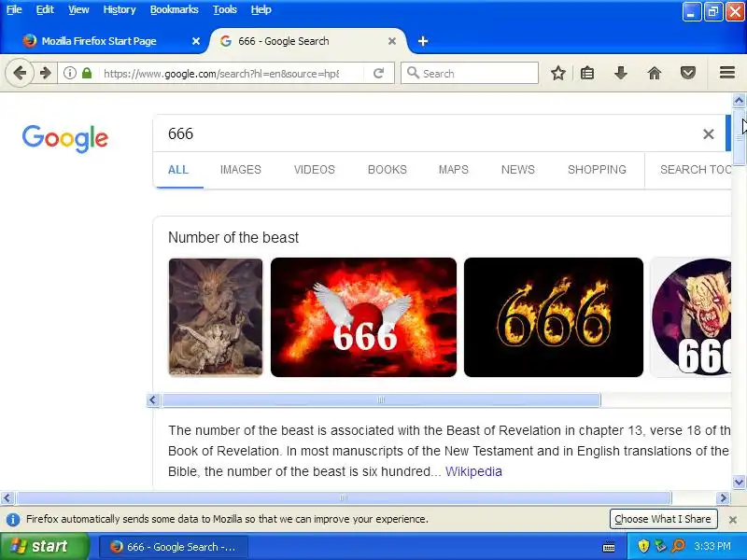This screenshot has width=747, height=560.
Task: Click vertical scrollbar up arrow
Action: 739,101
